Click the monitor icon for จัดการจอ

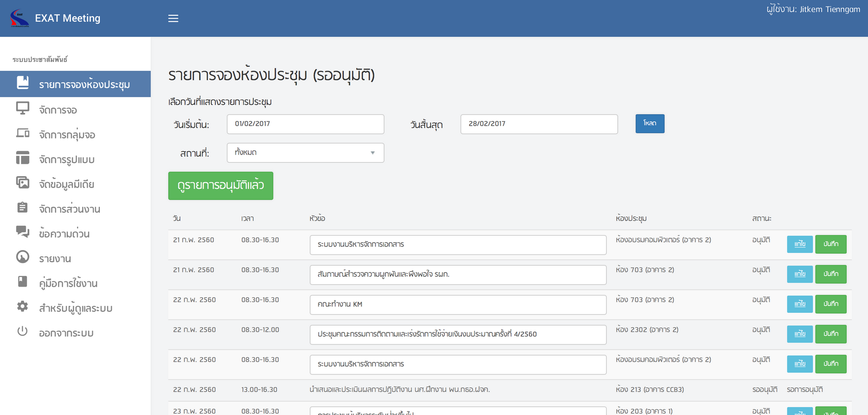tap(23, 109)
